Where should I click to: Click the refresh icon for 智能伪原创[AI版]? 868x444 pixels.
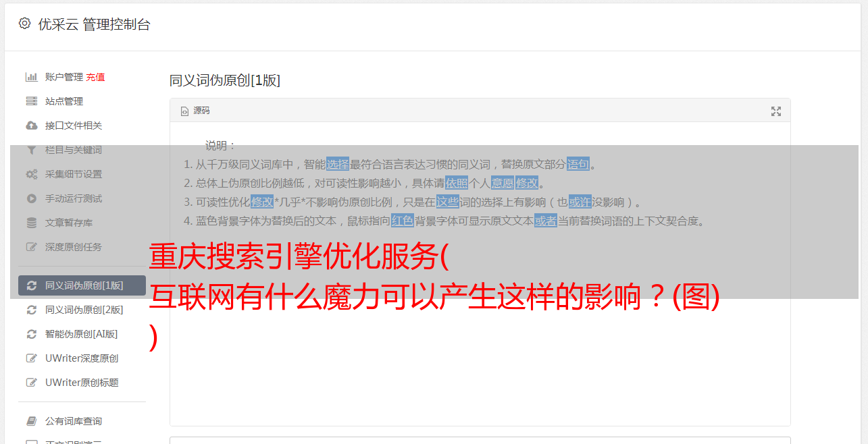31,334
